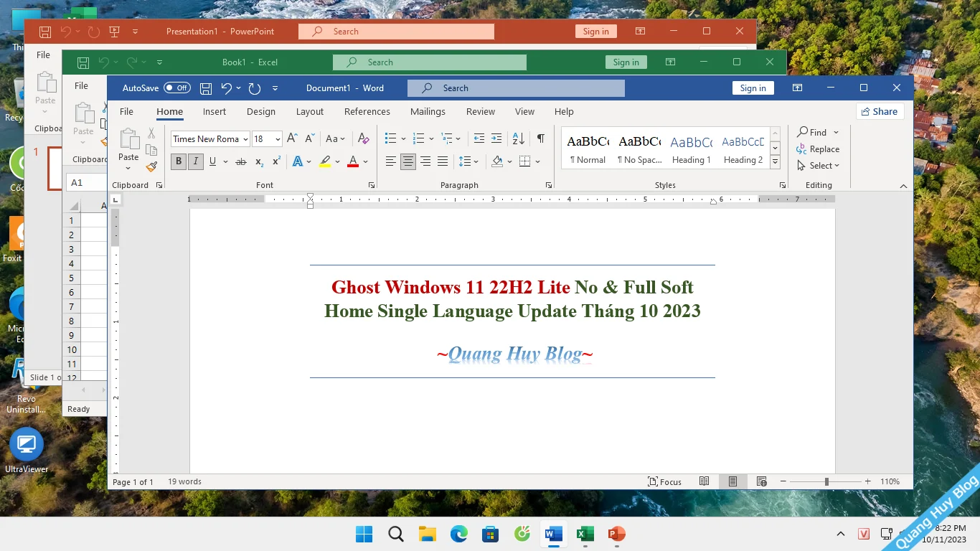Toggle Italic formatting off
This screenshot has width=980, height=551.
coord(195,161)
